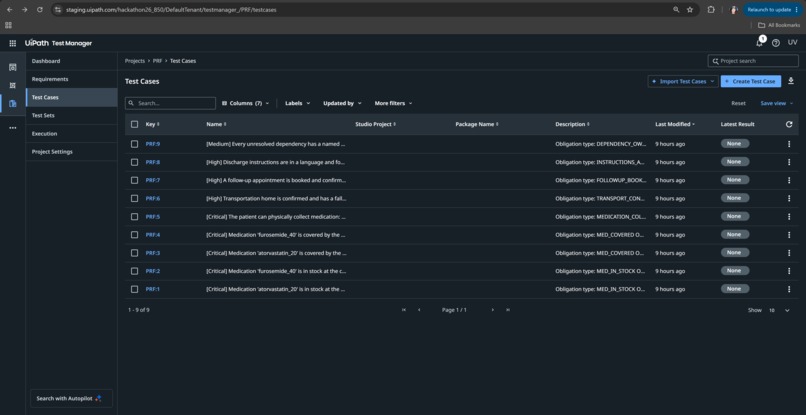Open the three-dot menu for PRF:3
This screenshot has height=415, width=806.
coord(789,253)
